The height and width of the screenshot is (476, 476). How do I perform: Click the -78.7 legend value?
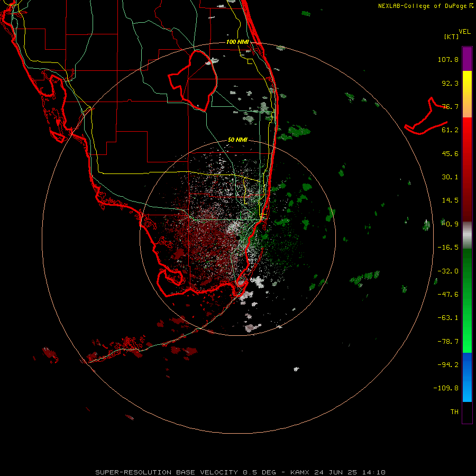(x=448, y=342)
